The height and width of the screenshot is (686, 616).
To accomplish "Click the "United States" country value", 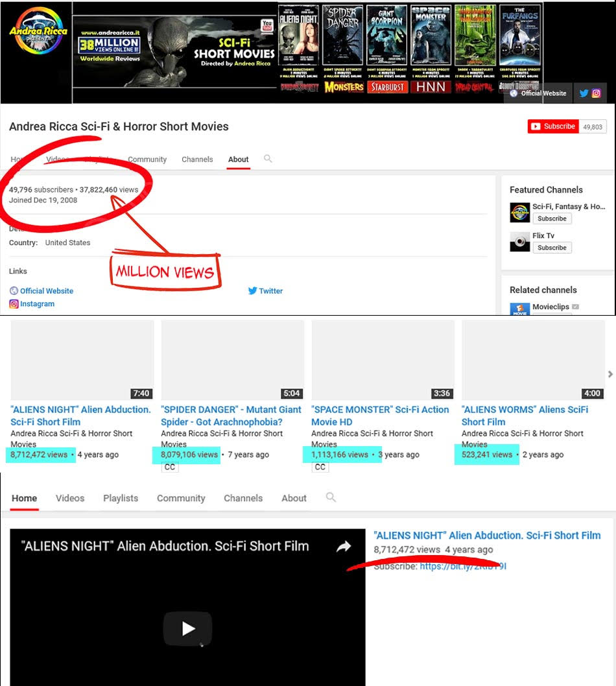I will click(x=68, y=242).
